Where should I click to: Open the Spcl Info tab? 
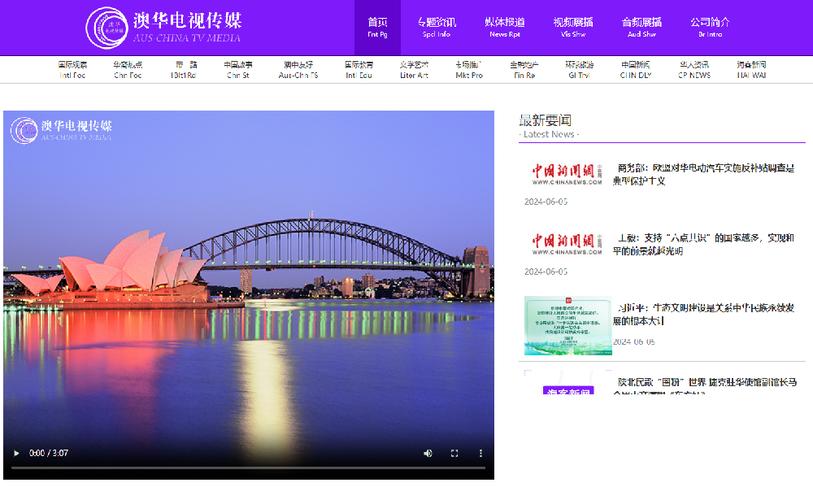[436, 27]
